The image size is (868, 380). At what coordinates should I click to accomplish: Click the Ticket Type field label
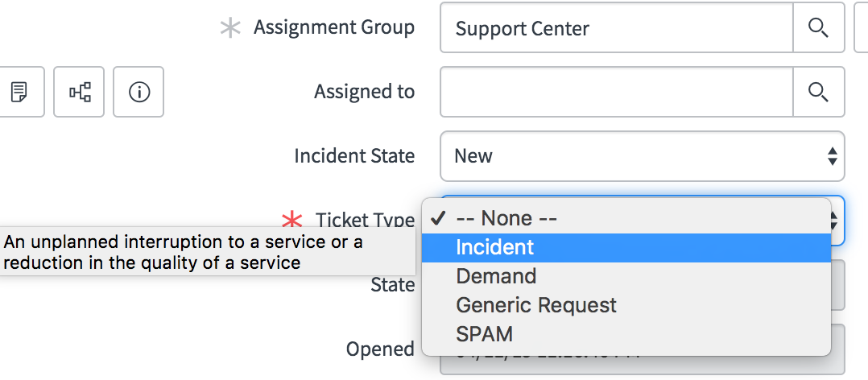365,220
